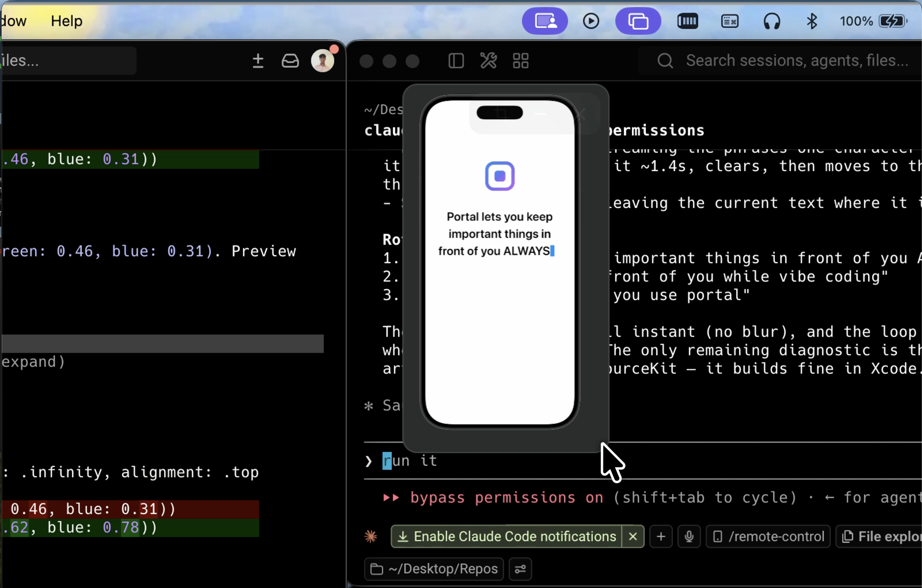
Task: Open the four-square grid view icon
Action: [x=521, y=61]
